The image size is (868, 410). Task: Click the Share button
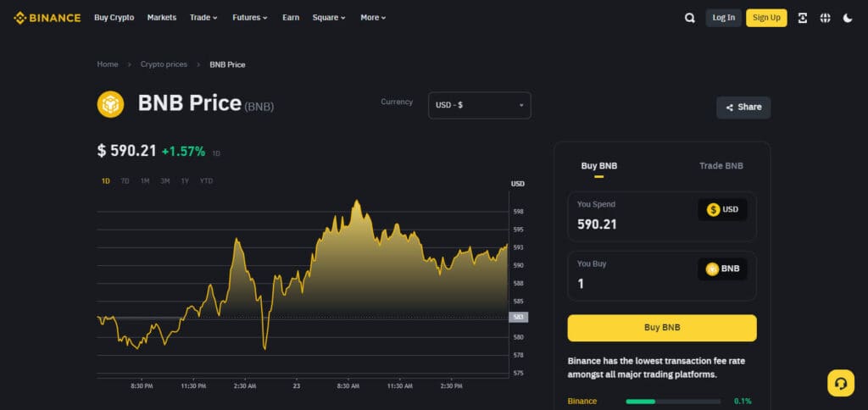pyautogui.click(x=743, y=108)
